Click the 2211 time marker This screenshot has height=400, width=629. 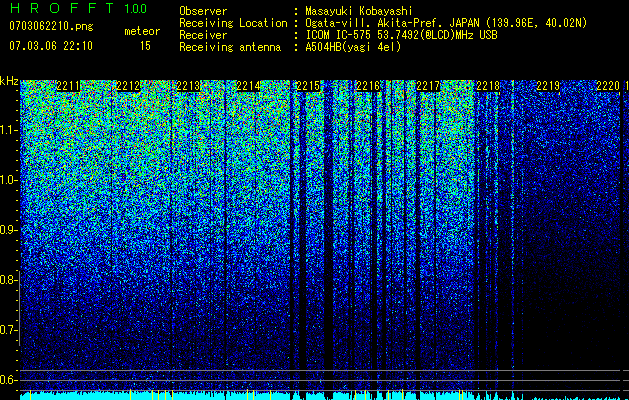click(68, 86)
